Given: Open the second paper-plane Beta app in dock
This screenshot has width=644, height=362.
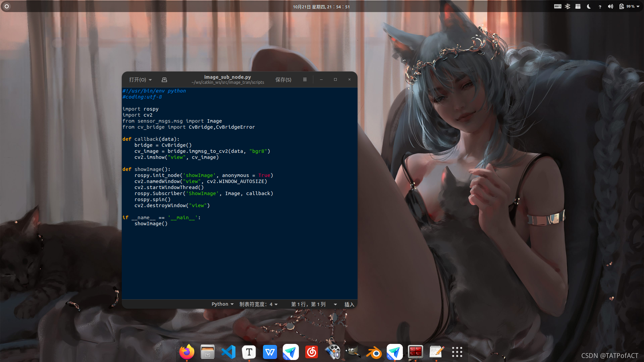Looking at the screenshot, I should 395,352.
